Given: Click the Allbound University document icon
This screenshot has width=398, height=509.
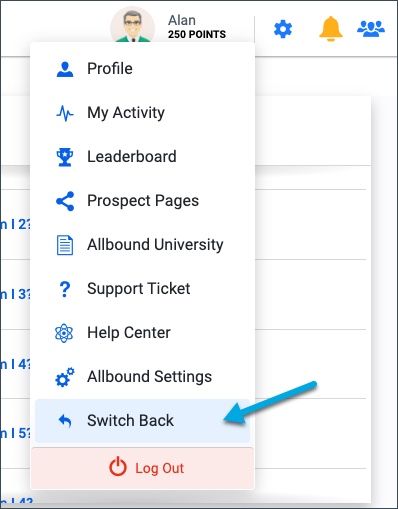Looking at the screenshot, I should point(65,245).
